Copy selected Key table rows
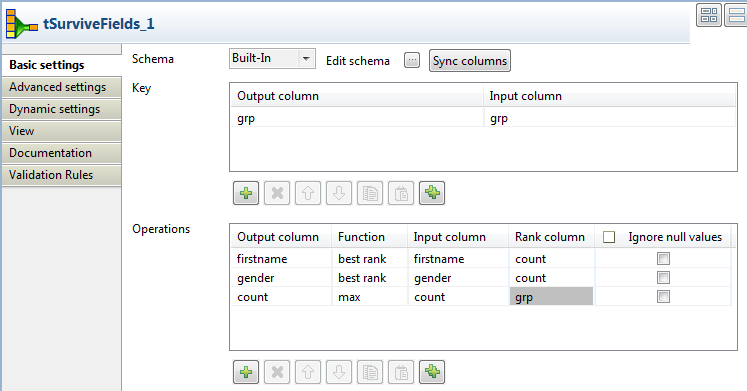Screen dimensions: 747x391 (x=370, y=193)
